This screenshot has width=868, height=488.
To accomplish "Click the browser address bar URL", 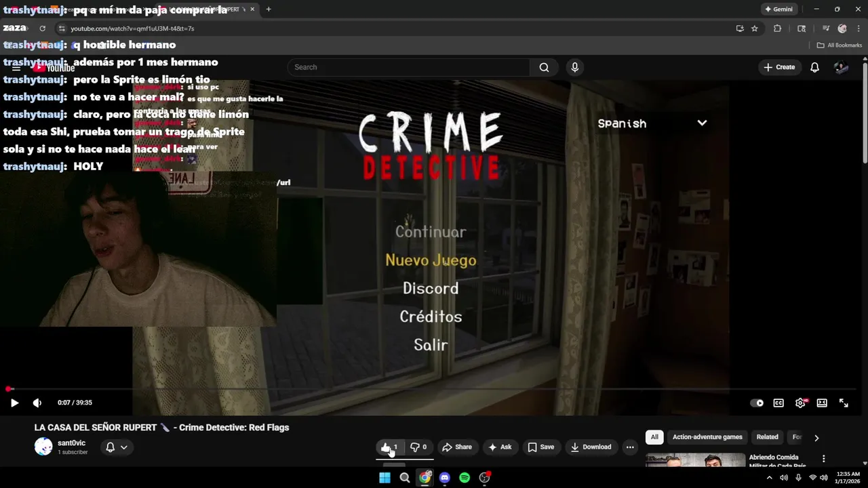I will (132, 28).
